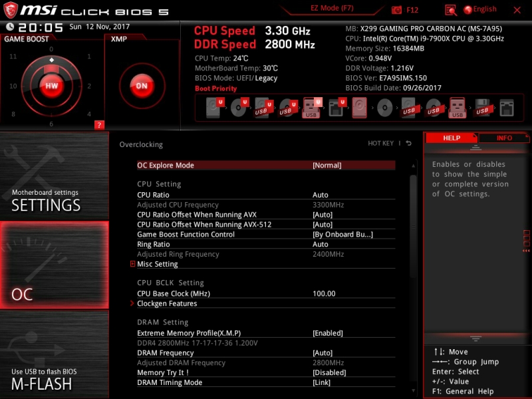
Task: Open the OC Explore Mode [Normal] option
Action: click(266, 165)
